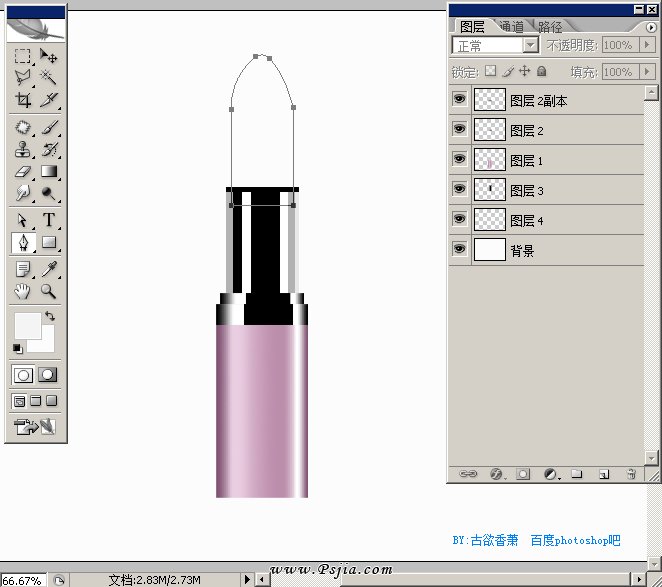Select the Dodge tool

pyautogui.click(x=49, y=193)
